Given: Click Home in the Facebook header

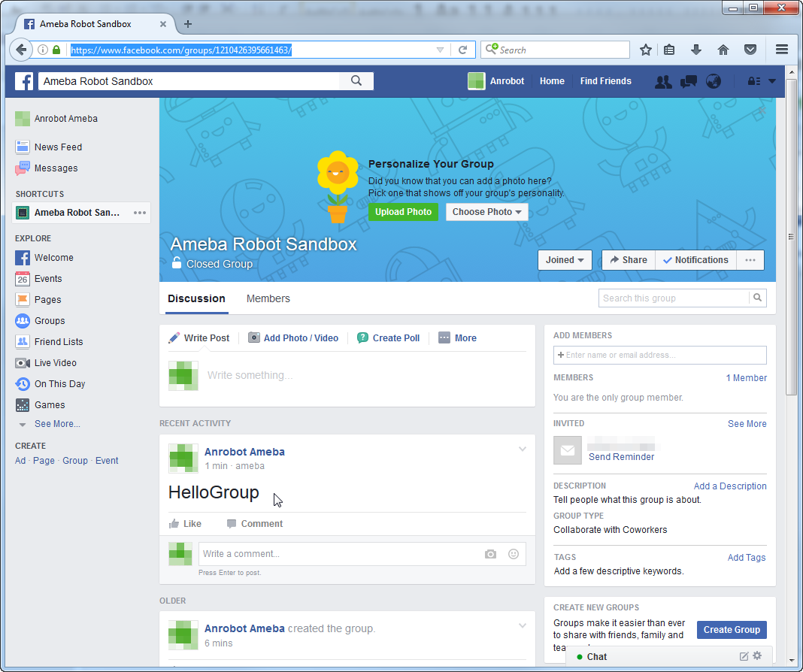Looking at the screenshot, I should click(x=552, y=81).
